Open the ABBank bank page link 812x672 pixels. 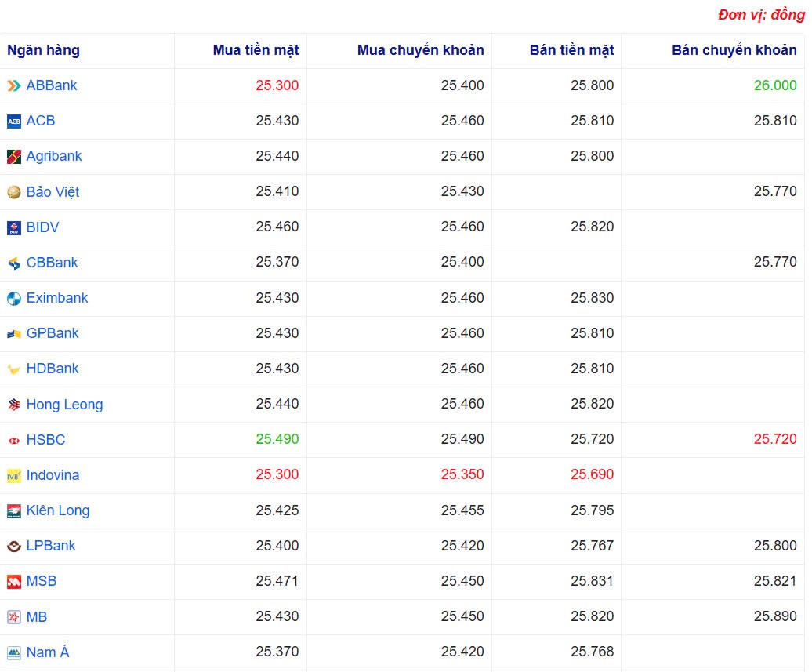(x=50, y=85)
